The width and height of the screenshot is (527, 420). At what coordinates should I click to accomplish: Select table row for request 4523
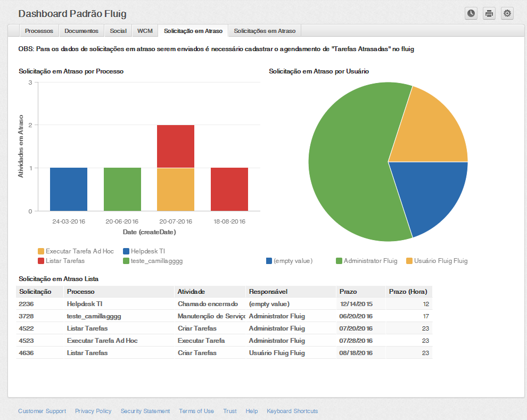pyautogui.click(x=224, y=341)
